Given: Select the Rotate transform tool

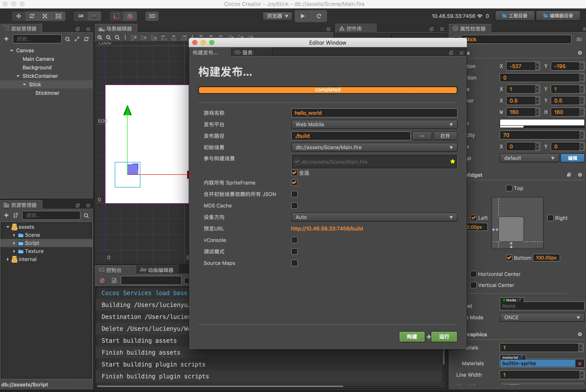Looking at the screenshot, I should point(32,16).
